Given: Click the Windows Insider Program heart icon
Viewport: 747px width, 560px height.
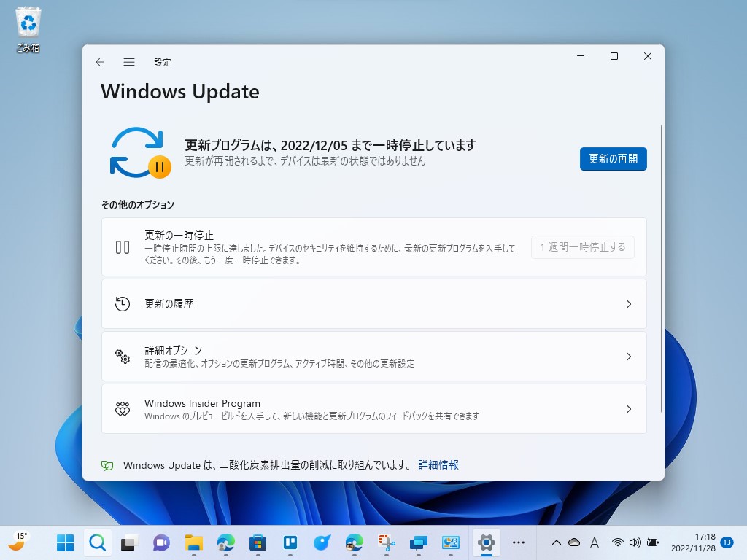Looking at the screenshot, I should tap(123, 408).
